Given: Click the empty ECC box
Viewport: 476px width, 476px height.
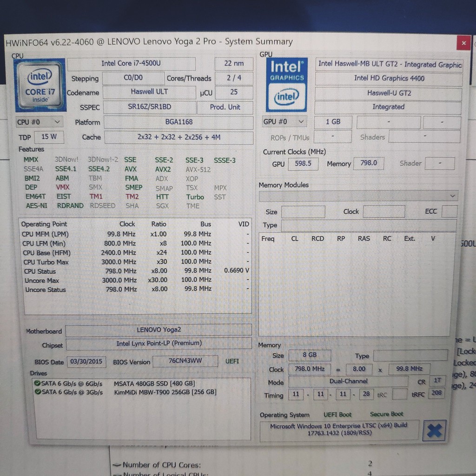Looking at the screenshot, I should coord(449,212).
